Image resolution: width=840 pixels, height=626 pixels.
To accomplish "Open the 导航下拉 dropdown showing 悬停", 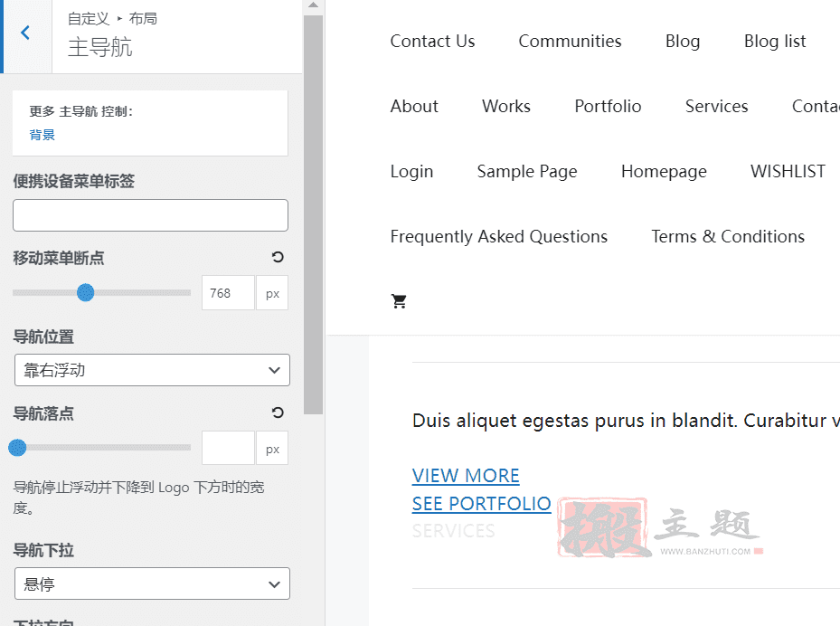I will point(152,583).
